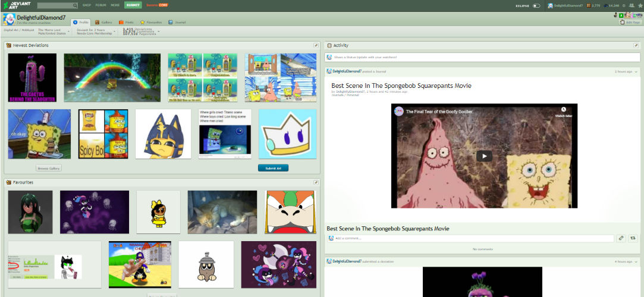Click the Add a comment field
This screenshot has height=297, width=644.
[x=470, y=238]
